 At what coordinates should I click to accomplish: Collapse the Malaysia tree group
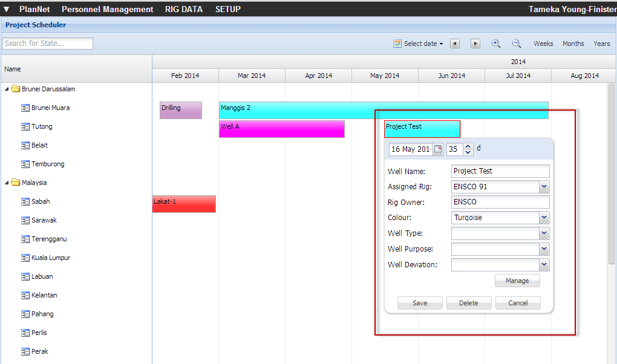pos(7,183)
